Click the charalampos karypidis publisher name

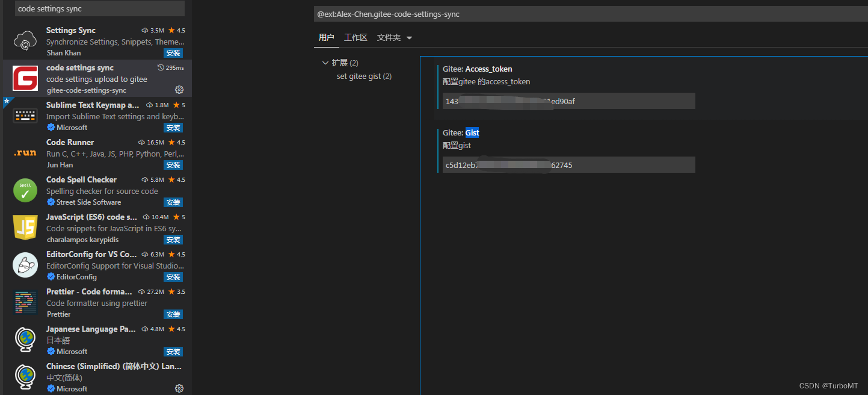point(82,240)
